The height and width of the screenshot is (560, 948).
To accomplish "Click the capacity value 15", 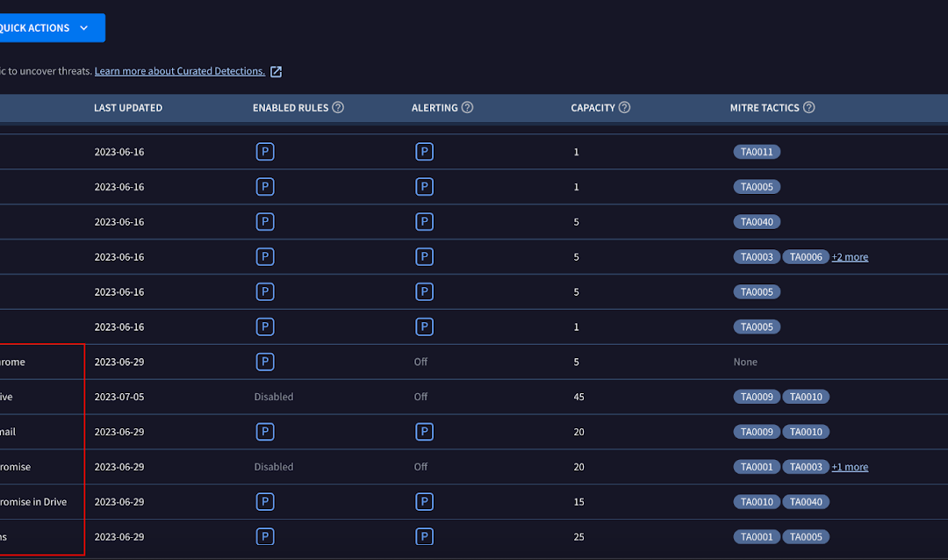I will [578, 502].
